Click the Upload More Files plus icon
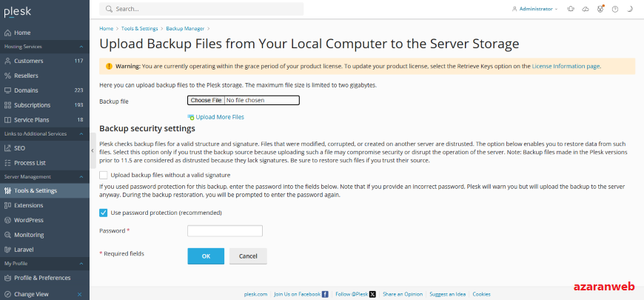 pyautogui.click(x=191, y=117)
